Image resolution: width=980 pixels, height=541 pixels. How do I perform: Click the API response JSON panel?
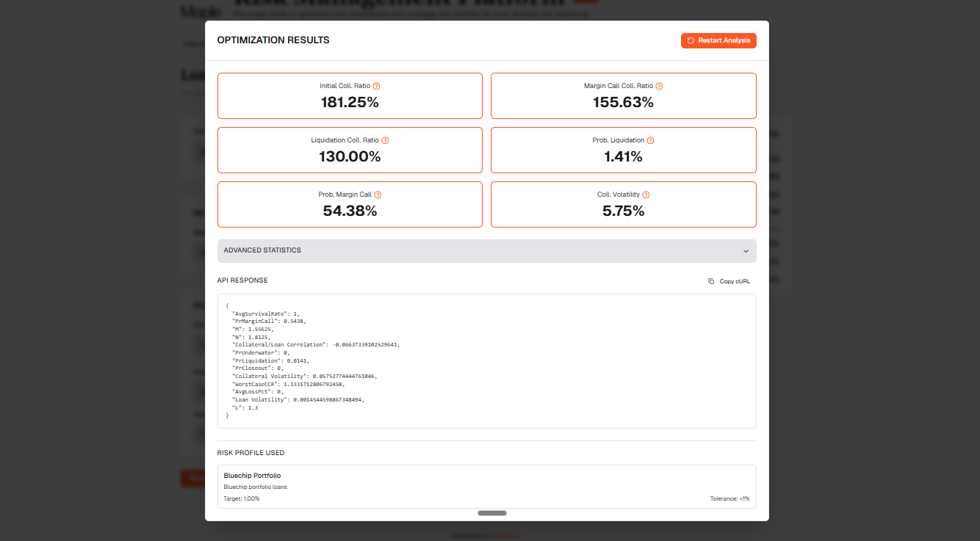pyautogui.click(x=486, y=361)
